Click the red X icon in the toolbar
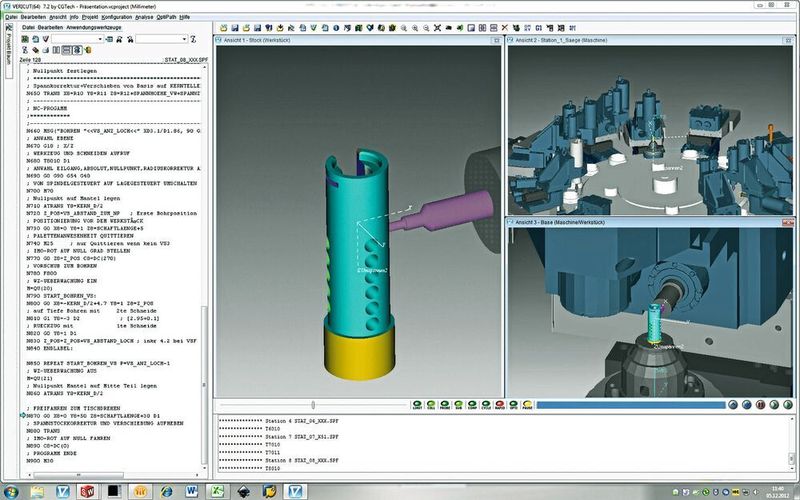 (x=505, y=28)
